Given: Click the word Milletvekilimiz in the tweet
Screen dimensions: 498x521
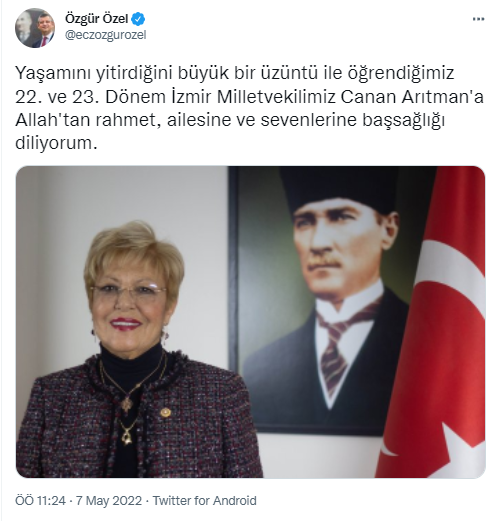Looking at the screenshot, I should pyautogui.click(x=276, y=97).
